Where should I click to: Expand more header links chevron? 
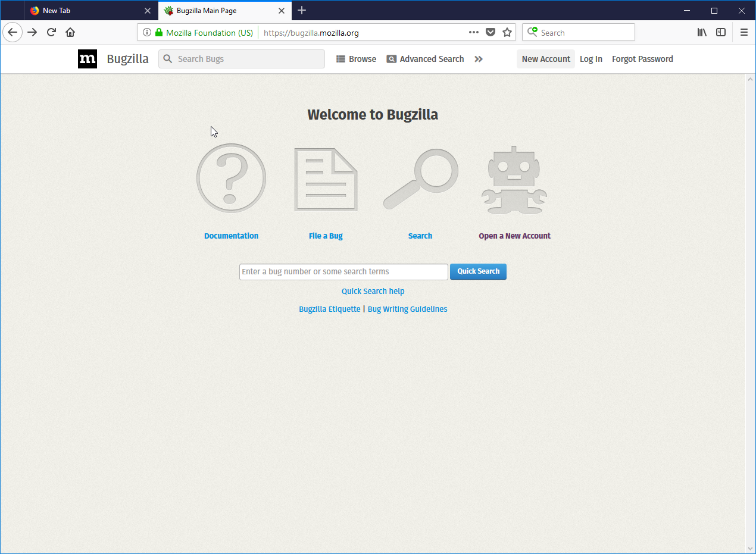click(479, 59)
